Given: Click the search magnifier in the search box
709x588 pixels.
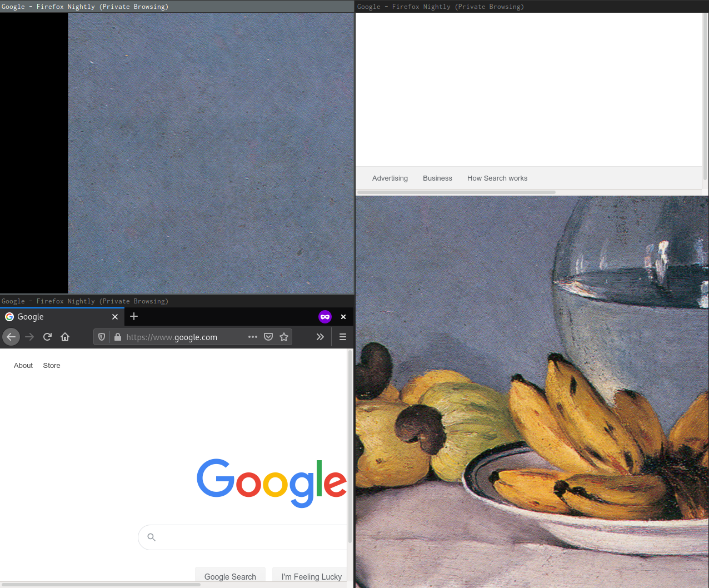Looking at the screenshot, I should pyautogui.click(x=151, y=537).
